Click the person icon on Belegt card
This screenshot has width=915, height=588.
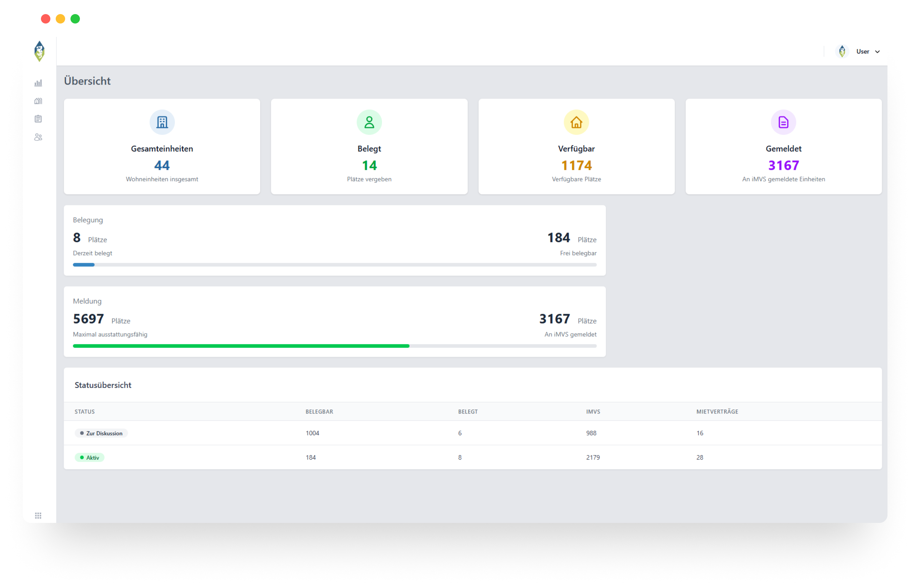[x=369, y=122]
